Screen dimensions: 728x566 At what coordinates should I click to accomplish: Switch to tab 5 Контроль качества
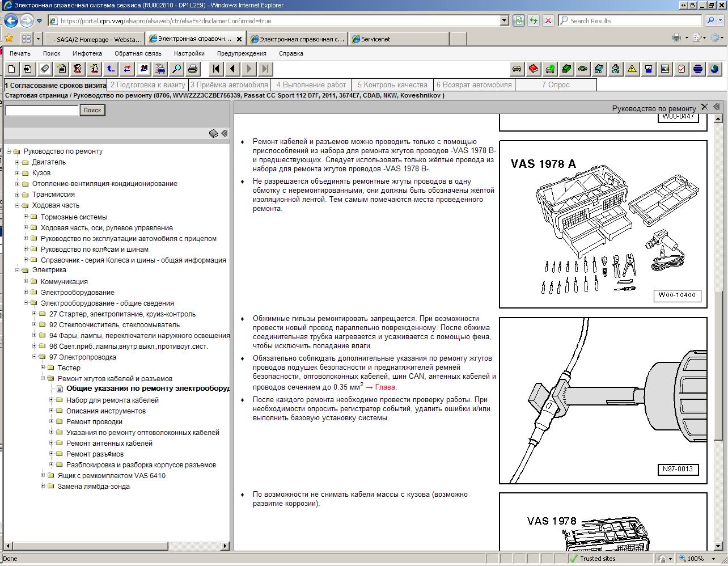[392, 85]
